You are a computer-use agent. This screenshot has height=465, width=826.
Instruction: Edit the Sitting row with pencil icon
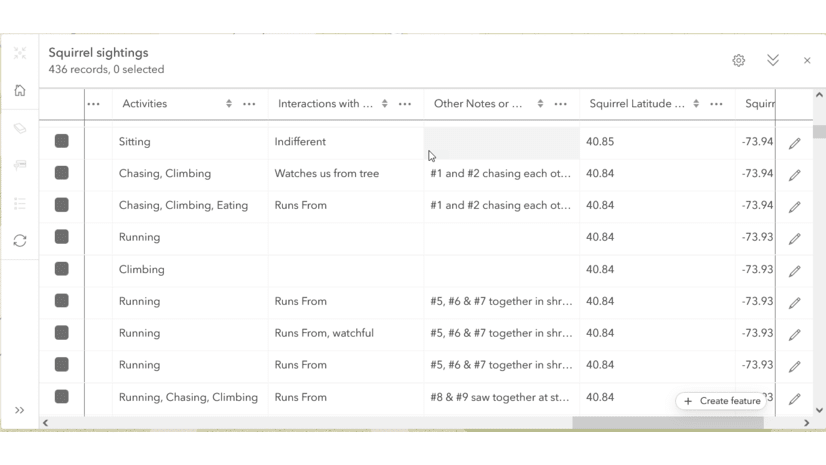795,143
